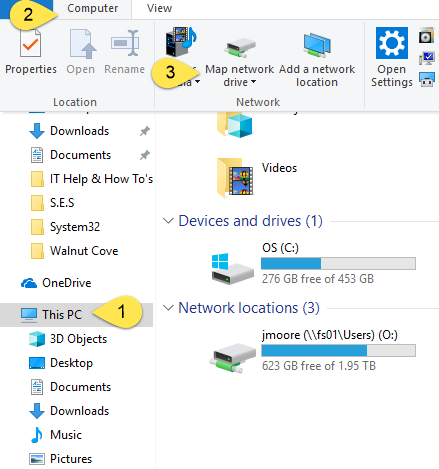439x469 pixels.
Task: Unpin Documents using its pin icon
Action: tap(145, 155)
